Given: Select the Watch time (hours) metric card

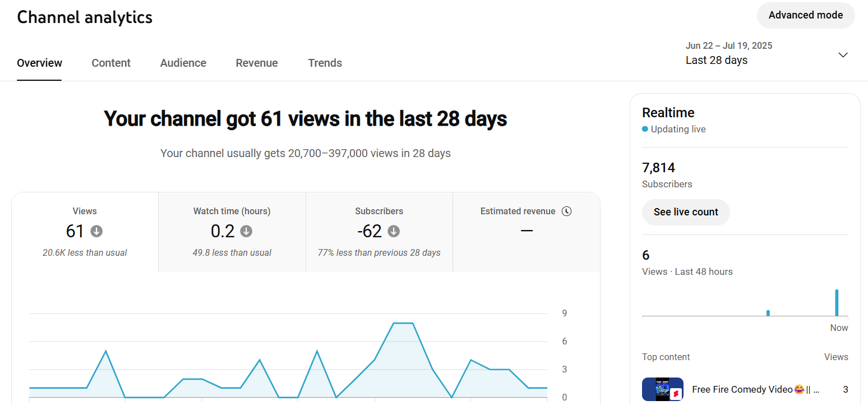Looking at the screenshot, I should (232, 232).
